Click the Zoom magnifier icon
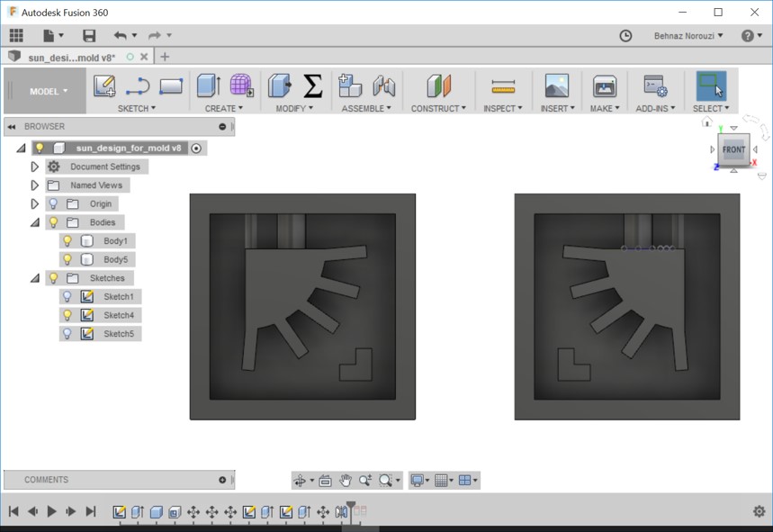This screenshot has width=773, height=532. 365,480
